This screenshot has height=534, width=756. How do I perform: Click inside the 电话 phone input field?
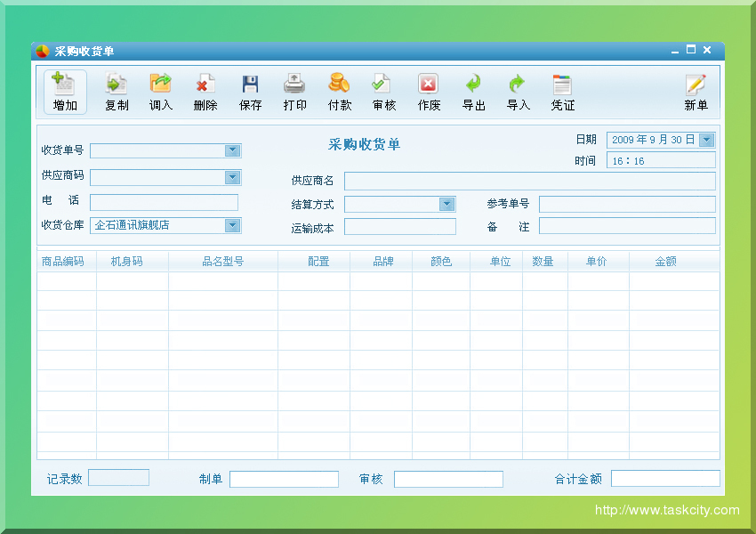[x=165, y=202]
